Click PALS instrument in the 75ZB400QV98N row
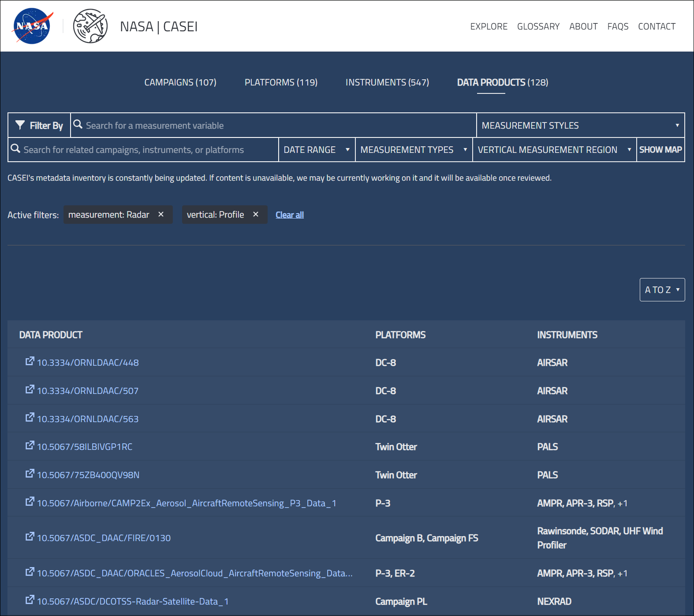 coord(547,475)
